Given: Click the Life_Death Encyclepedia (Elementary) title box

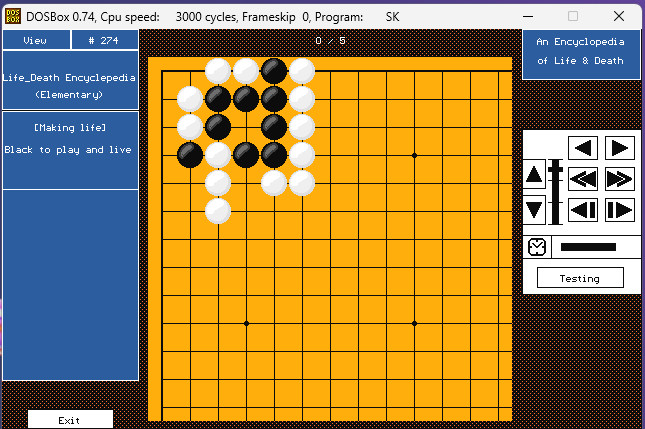Looking at the screenshot, I should 70,80.
